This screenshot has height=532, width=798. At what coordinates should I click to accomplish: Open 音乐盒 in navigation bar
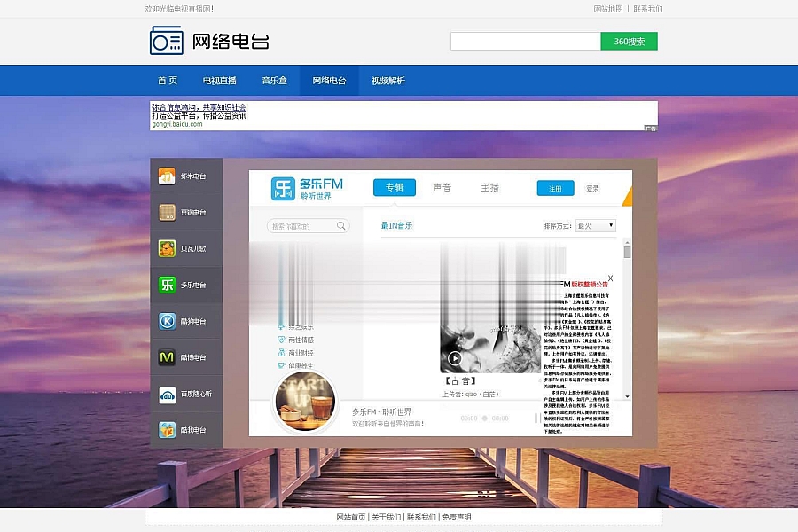[x=274, y=81]
